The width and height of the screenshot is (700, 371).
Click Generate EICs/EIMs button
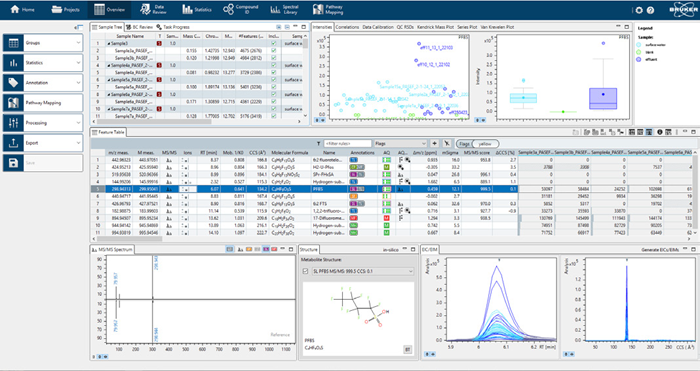(660, 250)
